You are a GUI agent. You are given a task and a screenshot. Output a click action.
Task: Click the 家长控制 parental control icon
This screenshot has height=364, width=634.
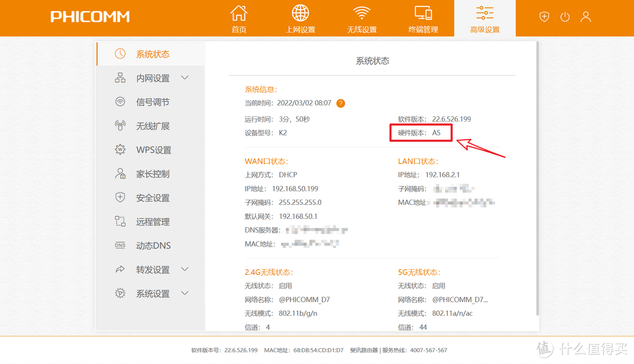[120, 174]
